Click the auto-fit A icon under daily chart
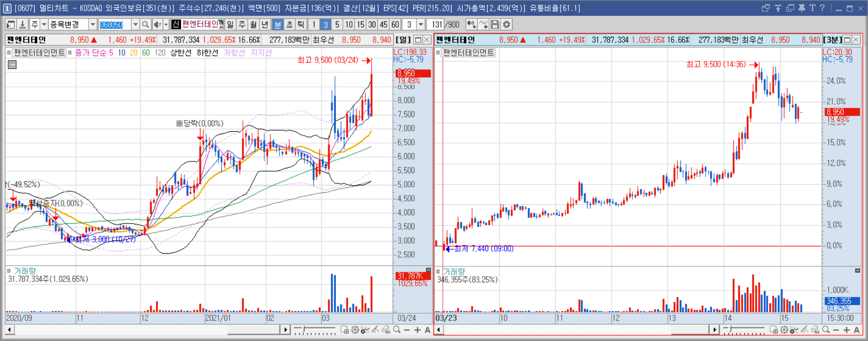The height and width of the screenshot is (341, 868). pos(428,330)
